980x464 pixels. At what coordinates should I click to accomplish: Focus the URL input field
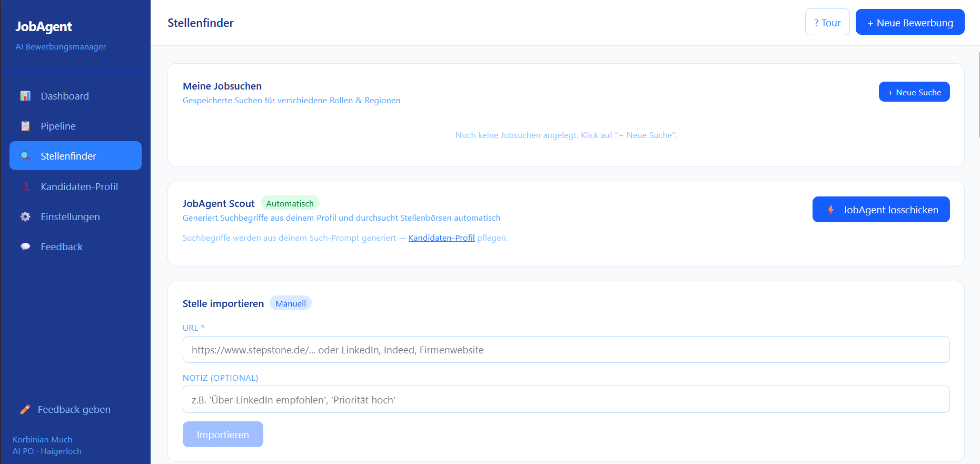566,350
